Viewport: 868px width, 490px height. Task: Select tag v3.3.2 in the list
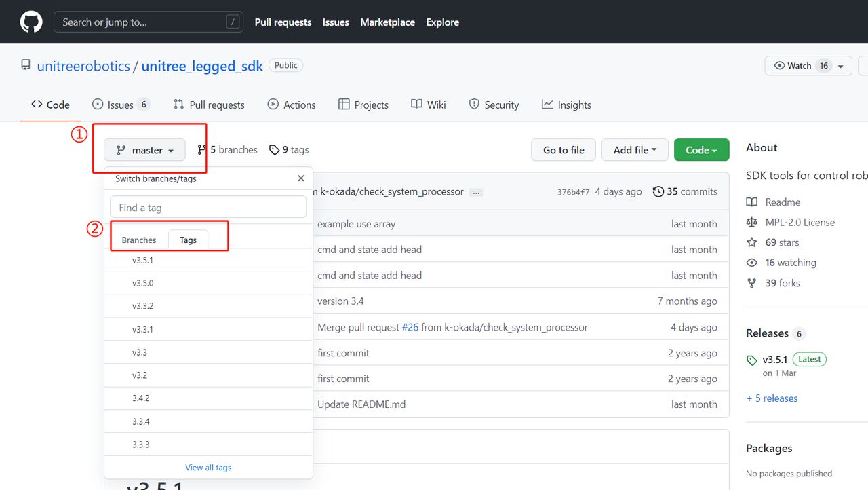point(208,306)
